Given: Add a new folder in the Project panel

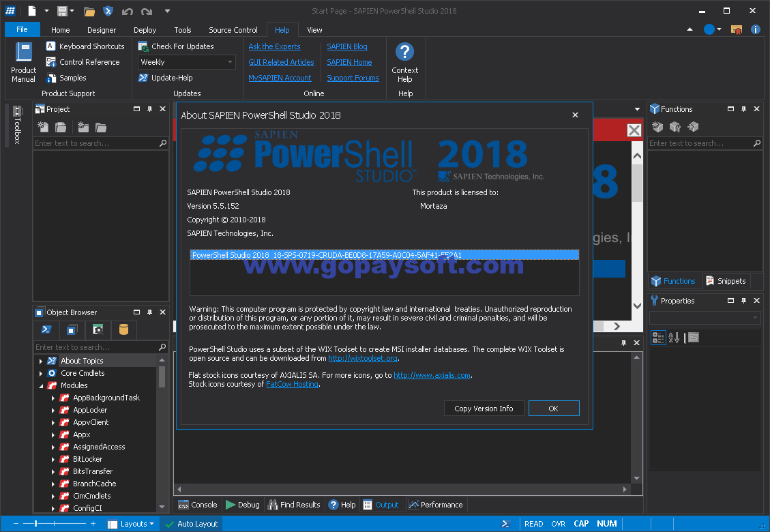Looking at the screenshot, I should tap(82, 128).
